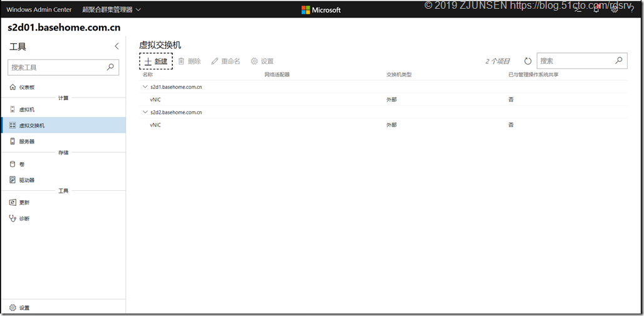Screen dimensions: 644x316
Task: Open 超聚合群集管理器 dropdown
Action: click(x=112, y=9)
